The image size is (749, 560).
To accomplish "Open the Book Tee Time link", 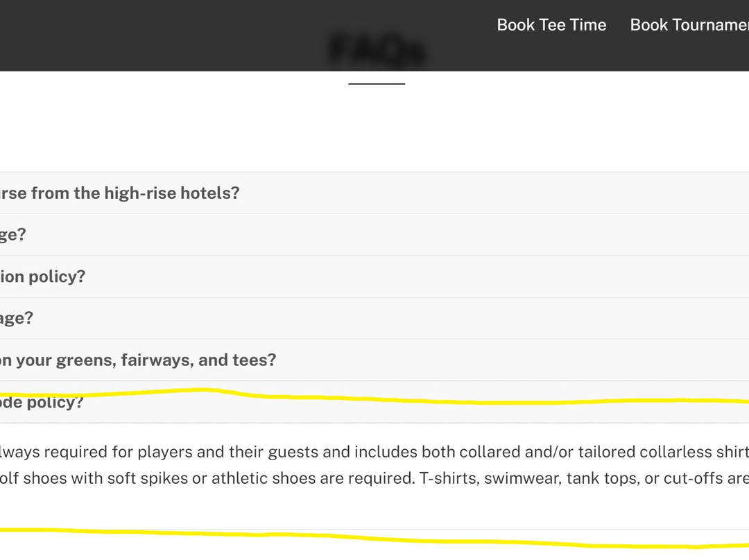I will tap(551, 25).
